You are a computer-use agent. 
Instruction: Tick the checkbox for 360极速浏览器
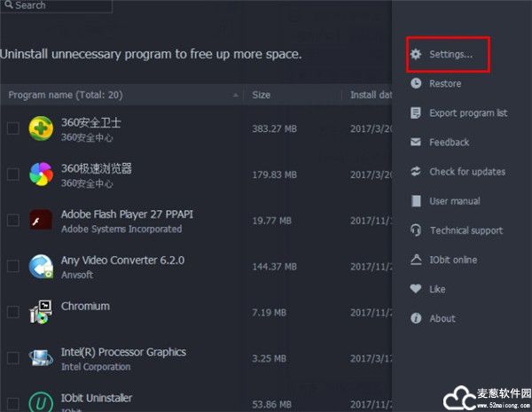coord(13,175)
